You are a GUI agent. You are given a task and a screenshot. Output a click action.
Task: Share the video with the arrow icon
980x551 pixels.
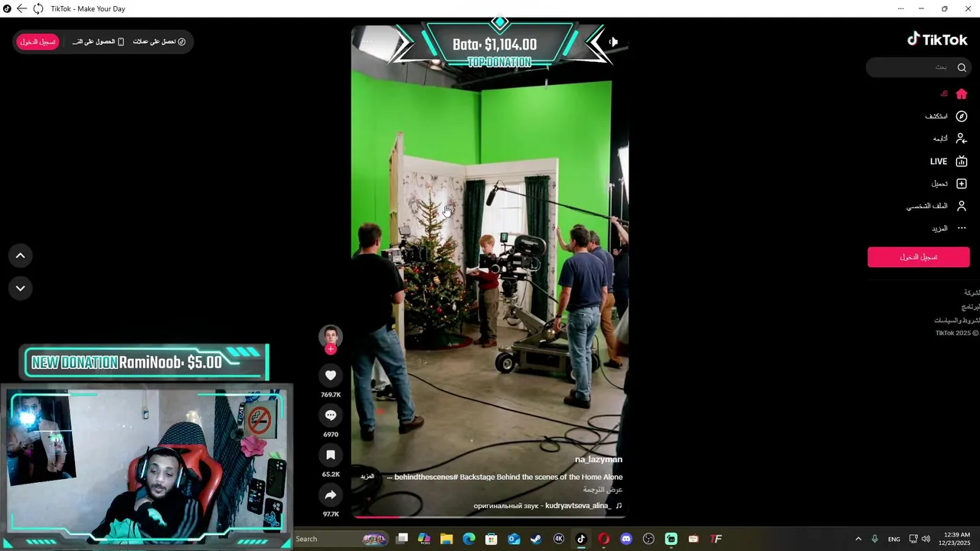coord(331,495)
